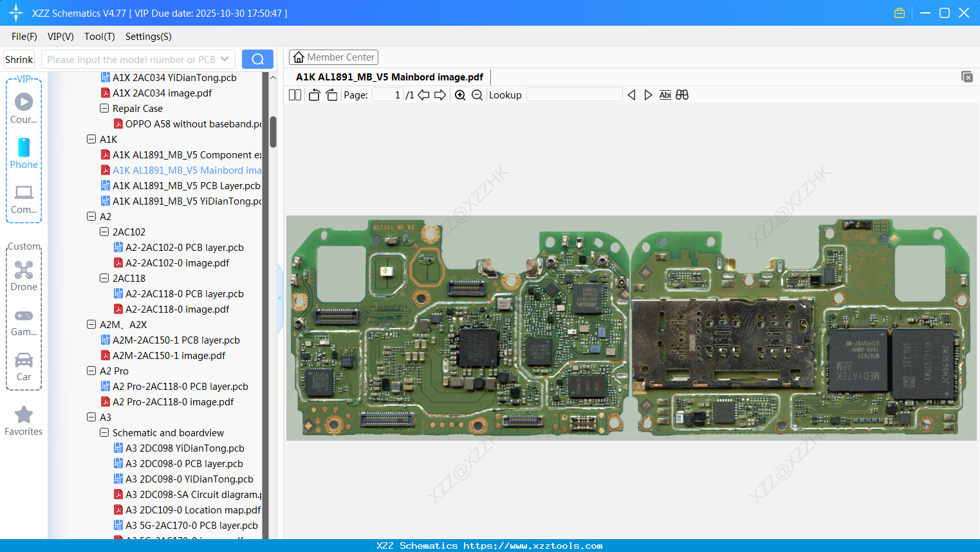The height and width of the screenshot is (552, 980).
Task: Click the Shrink button
Action: (x=19, y=59)
